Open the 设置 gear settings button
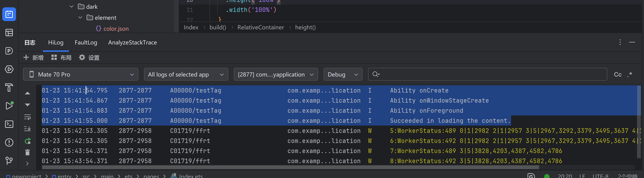644x178 pixels. coord(89,58)
